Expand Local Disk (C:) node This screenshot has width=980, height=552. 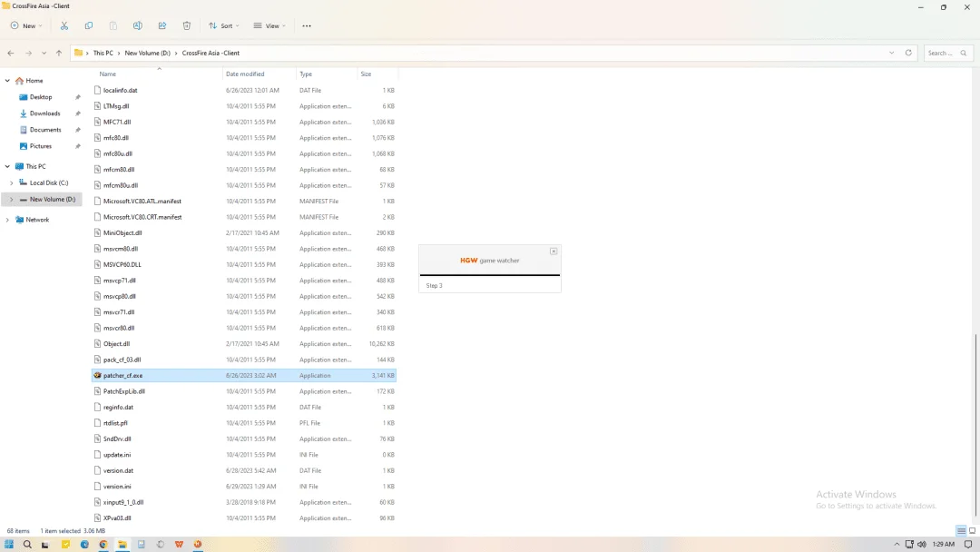click(11, 183)
